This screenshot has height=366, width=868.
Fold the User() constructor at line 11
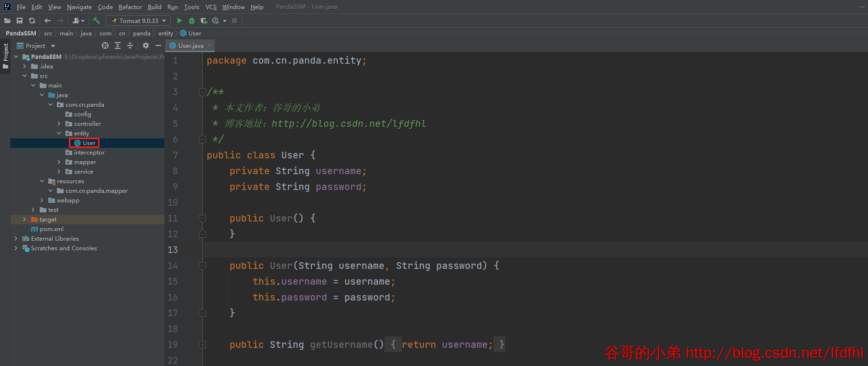[202, 218]
